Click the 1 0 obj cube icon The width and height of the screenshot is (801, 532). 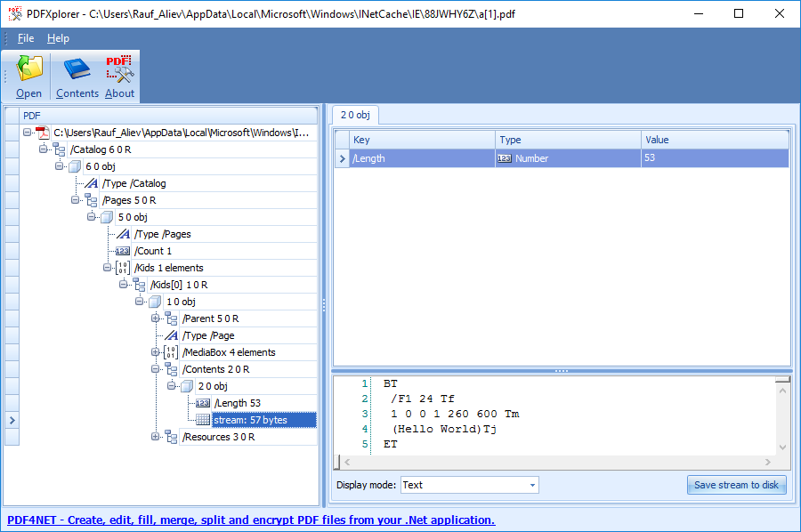point(155,302)
